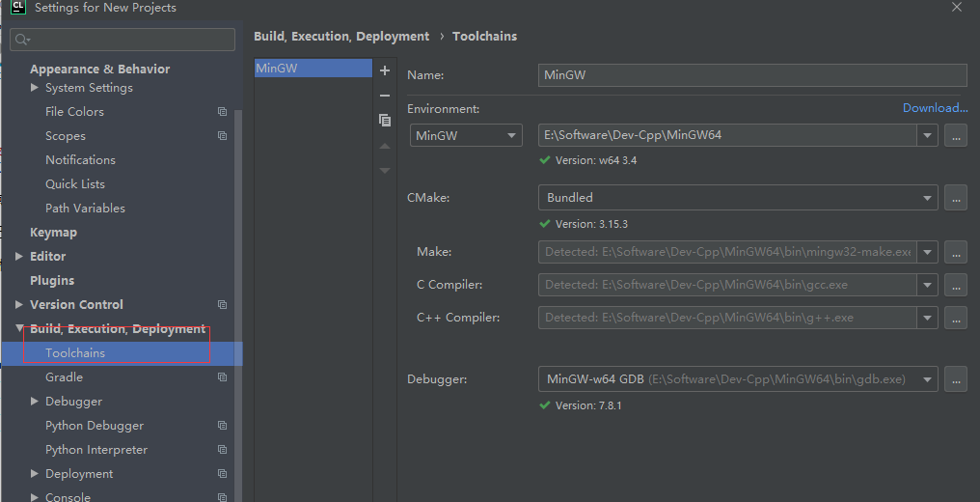Click project-level icon beside Deployment
This screenshot has width=980, height=502.
tap(222, 474)
